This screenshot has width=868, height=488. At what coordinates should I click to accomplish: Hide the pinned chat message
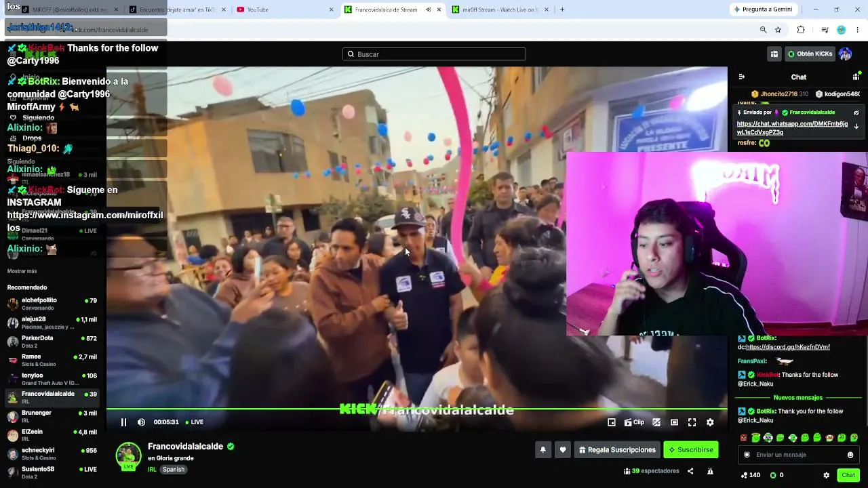(x=856, y=113)
